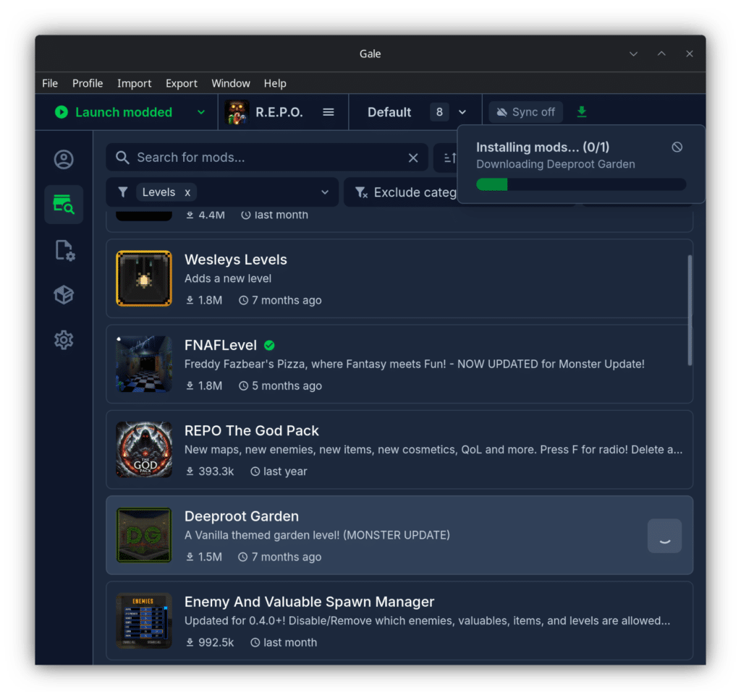Viewport: 741px width, 700px height.
Task: Open the Export menu
Action: click(x=182, y=84)
